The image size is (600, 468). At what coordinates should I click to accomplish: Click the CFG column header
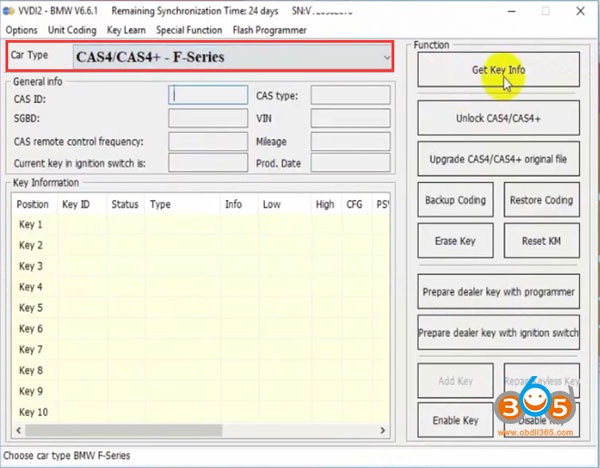coord(354,204)
